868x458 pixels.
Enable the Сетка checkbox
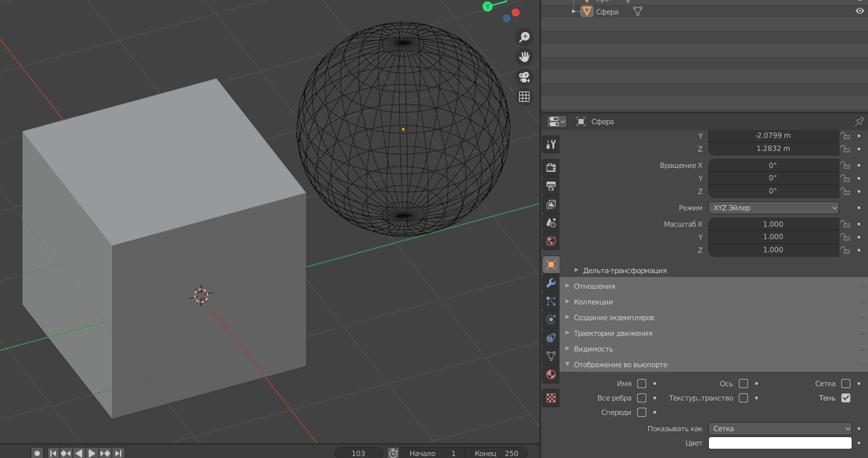[846, 383]
